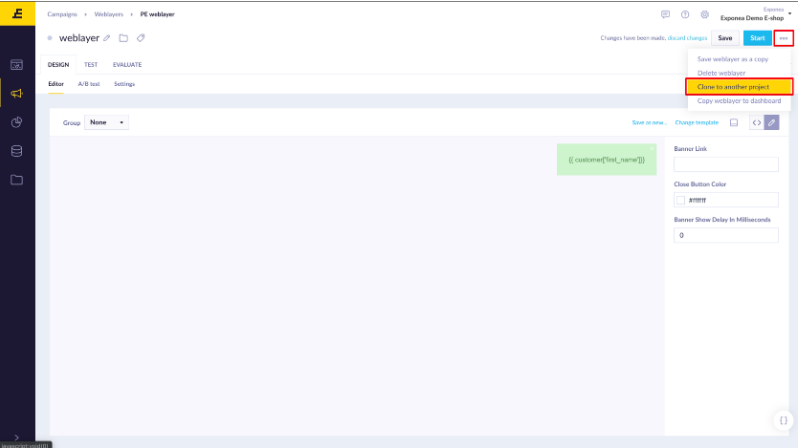Open the Group None dropdown
798x448 pixels.
(x=106, y=122)
